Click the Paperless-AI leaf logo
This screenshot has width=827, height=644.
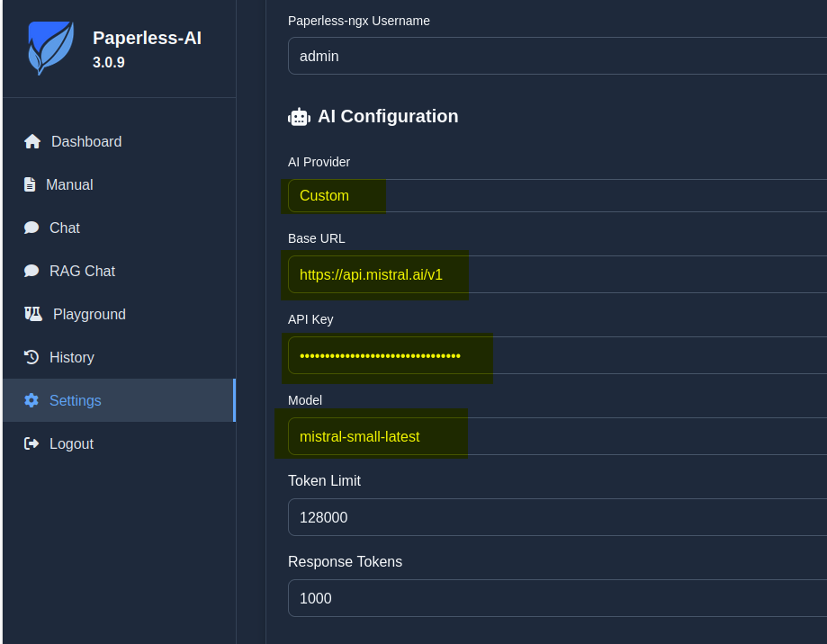point(50,48)
